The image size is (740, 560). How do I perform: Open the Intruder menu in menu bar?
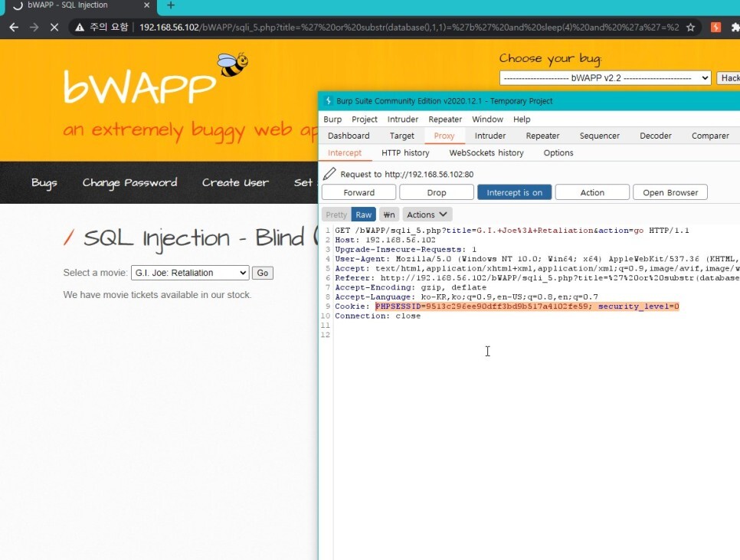click(x=403, y=120)
